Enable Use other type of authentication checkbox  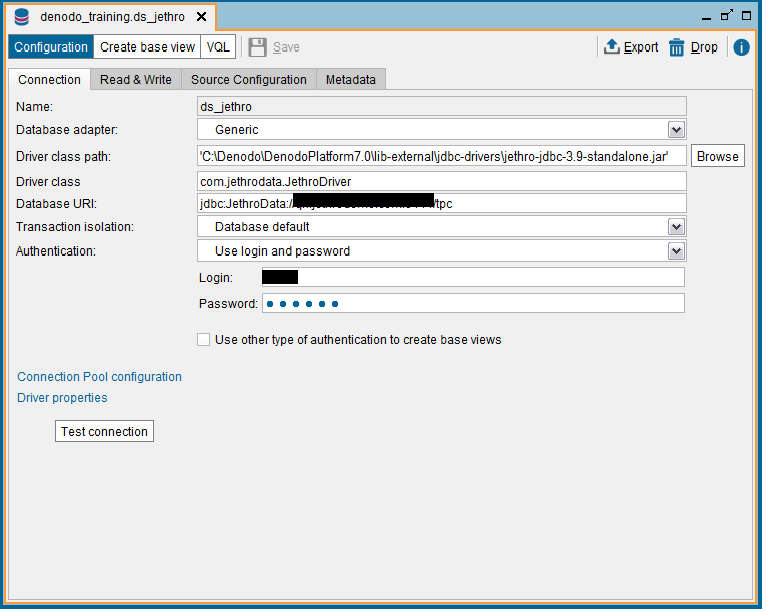[204, 340]
